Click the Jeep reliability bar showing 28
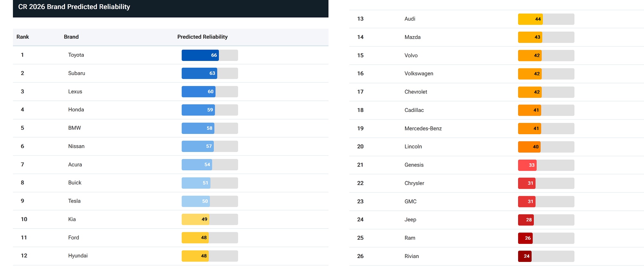The image size is (644, 269). (x=526, y=220)
